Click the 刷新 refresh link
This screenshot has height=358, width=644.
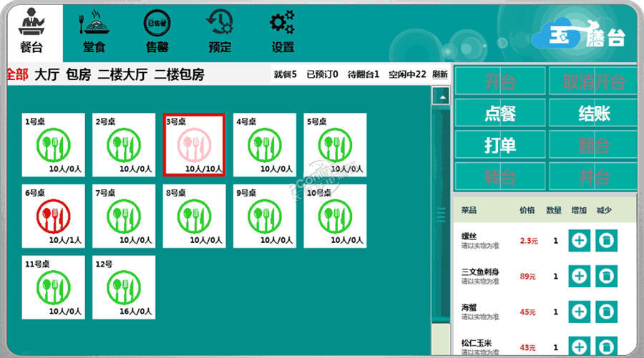440,74
